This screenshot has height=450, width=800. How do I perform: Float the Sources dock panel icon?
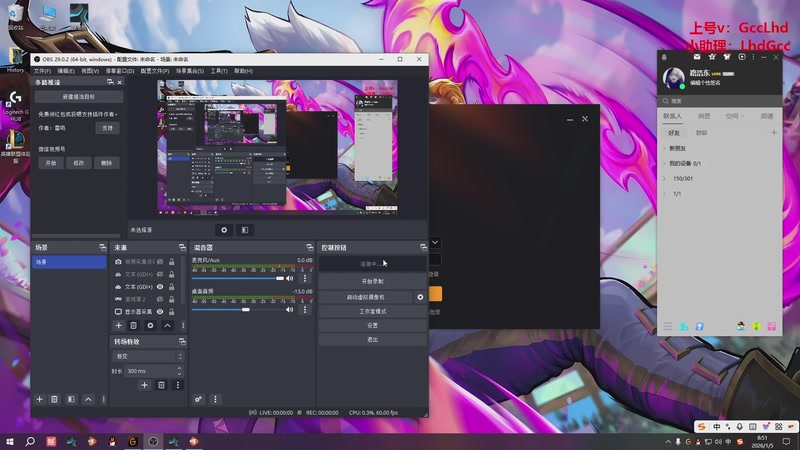tap(182, 247)
